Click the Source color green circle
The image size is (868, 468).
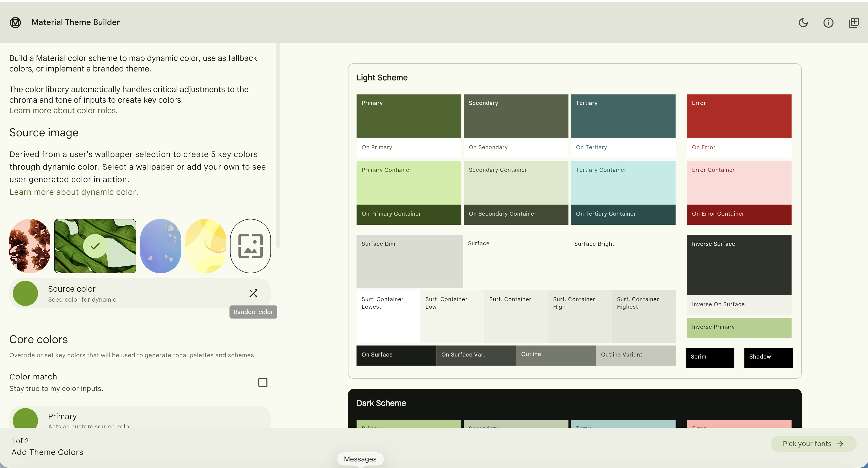tap(25, 293)
